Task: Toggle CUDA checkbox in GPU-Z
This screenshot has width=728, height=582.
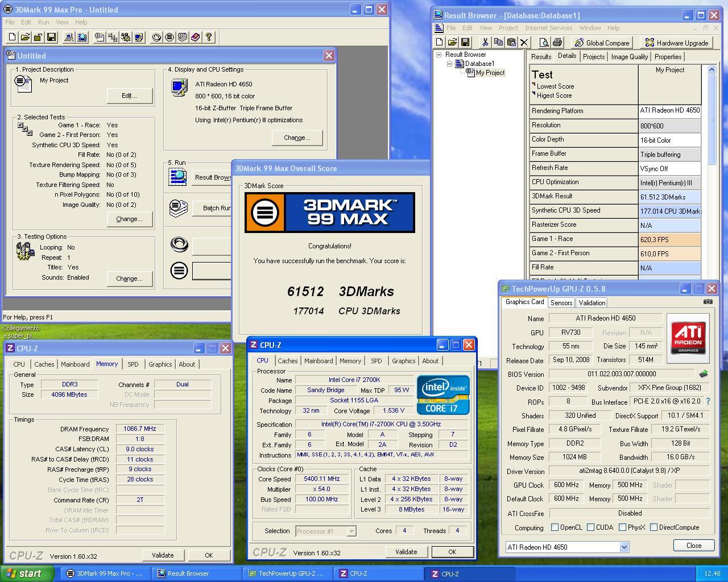Action: 590,527
